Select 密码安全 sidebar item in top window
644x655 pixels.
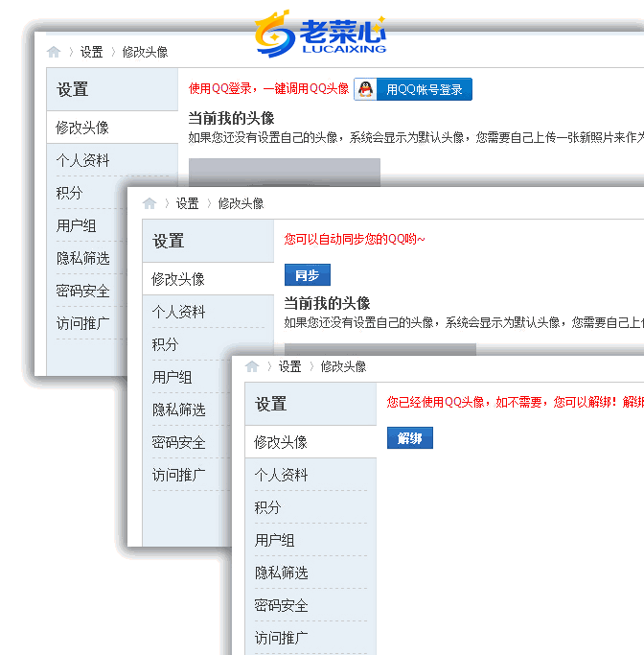click(x=82, y=291)
